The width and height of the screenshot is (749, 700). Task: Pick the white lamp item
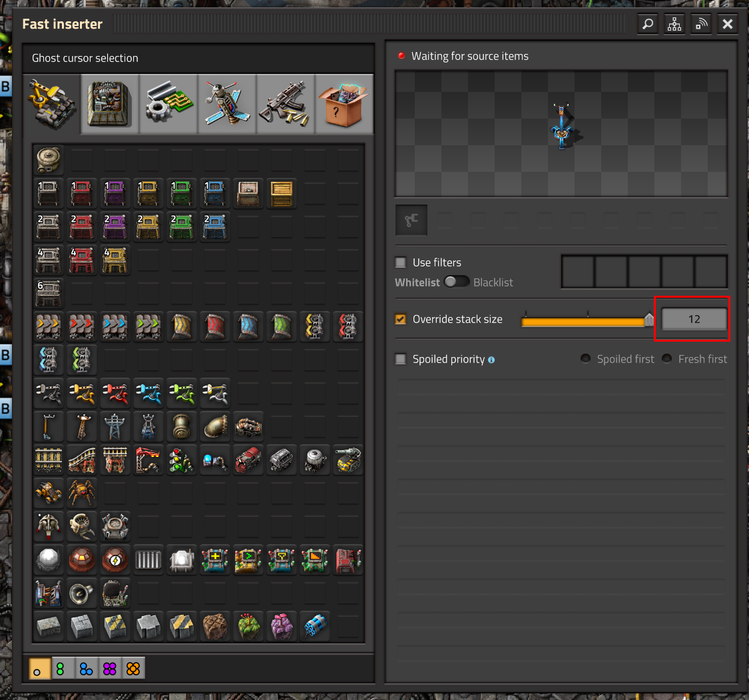click(x=48, y=560)
